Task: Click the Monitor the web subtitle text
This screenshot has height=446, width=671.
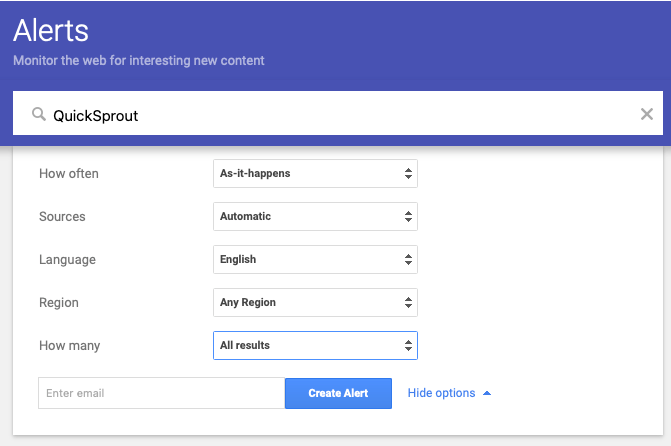Action: pos(139,60)
